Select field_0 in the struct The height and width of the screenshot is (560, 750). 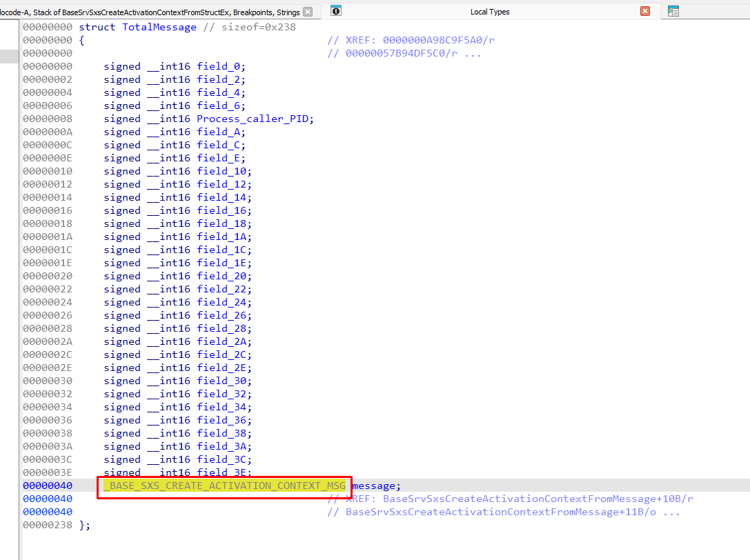coord(220,66)
